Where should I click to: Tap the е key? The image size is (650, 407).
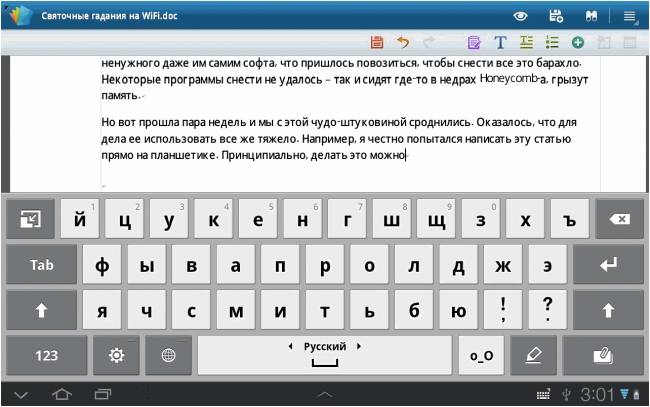[x=258, y=219]
